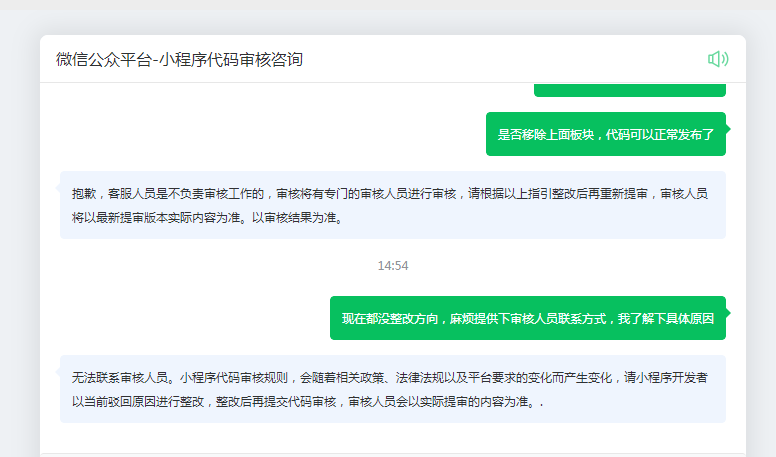Viewport: 776px width, 457px height.
Task: Toggle the green speaker sound icon
Action: coord(718,59)
